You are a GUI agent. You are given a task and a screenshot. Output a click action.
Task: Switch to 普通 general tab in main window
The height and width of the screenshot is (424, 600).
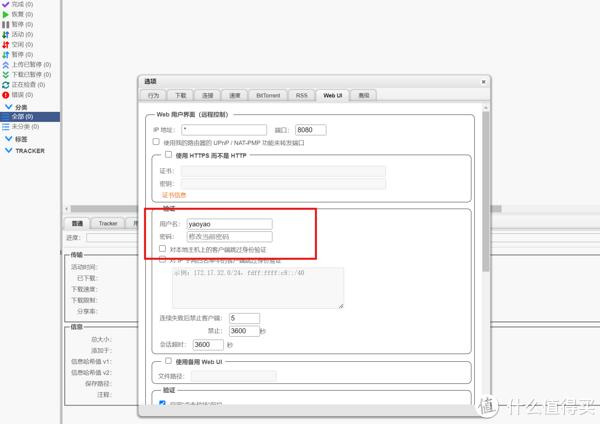(77, 223)
